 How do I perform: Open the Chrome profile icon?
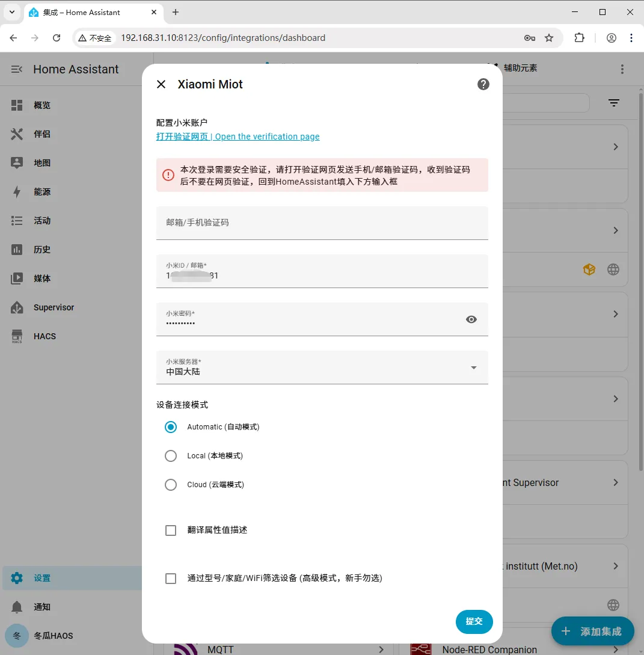(611, 38)
